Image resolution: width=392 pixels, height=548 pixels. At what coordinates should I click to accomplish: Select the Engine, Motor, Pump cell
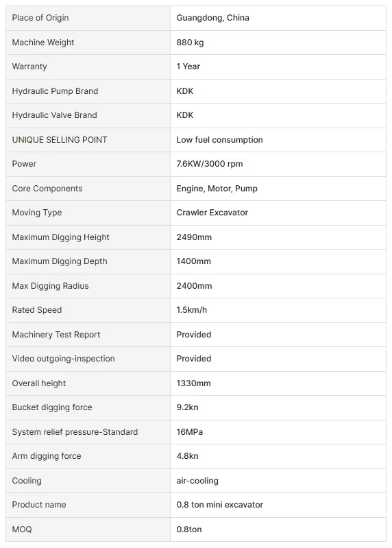(x=278, y=189)
